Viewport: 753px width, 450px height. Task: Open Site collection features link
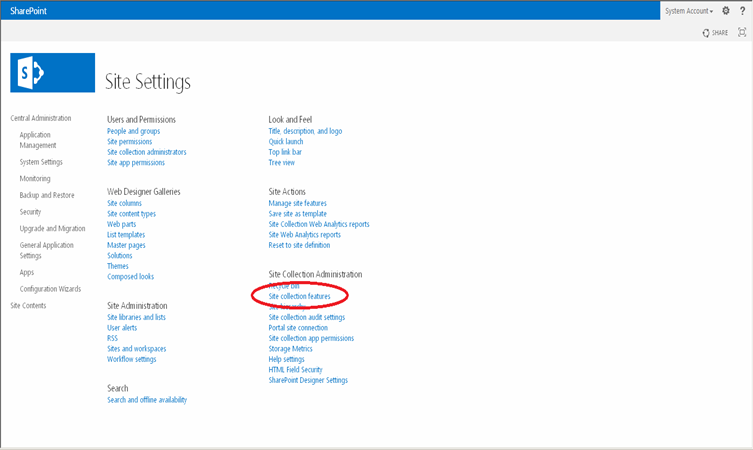coord(299,296)
